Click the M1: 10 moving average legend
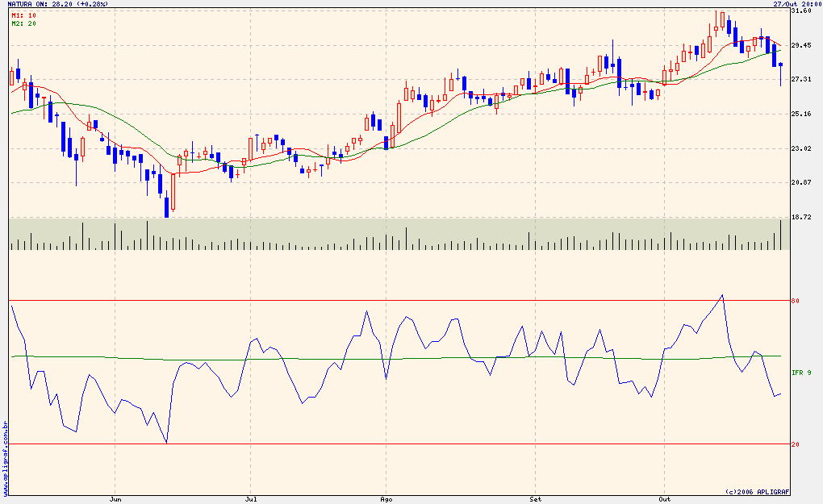The image size is (823, 504). 23,16
